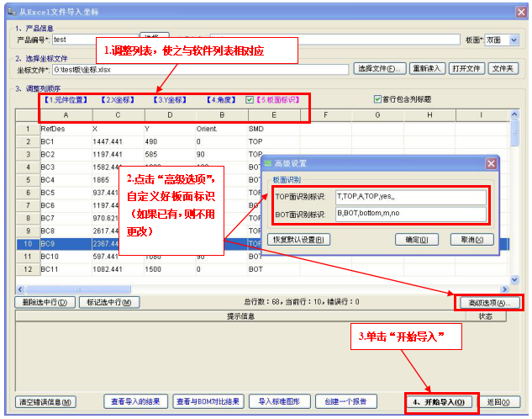
Task: Open 高级选项 advanced options
Action: pos(489,302)
